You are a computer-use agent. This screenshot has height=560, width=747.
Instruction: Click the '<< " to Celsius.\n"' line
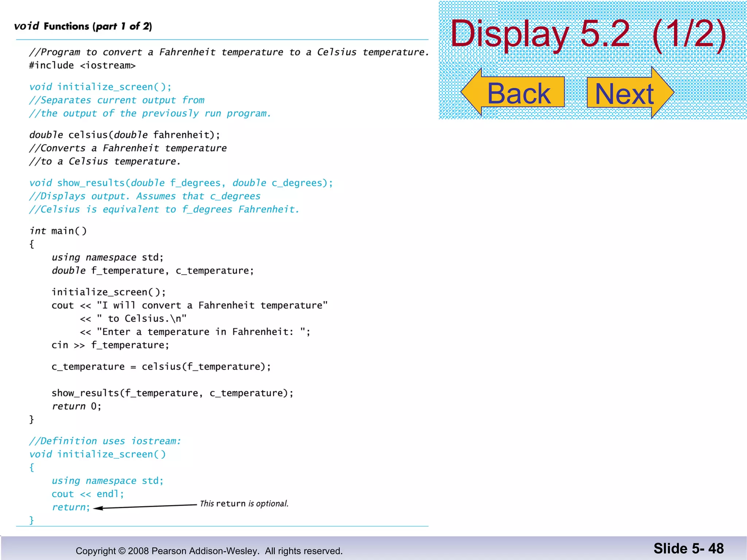(133, 319)
